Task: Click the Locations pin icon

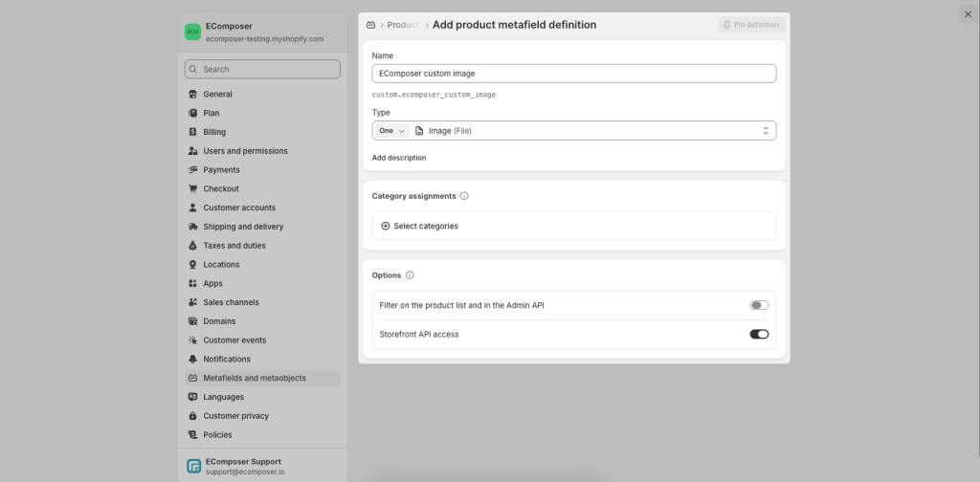Action: coord(193,265)
